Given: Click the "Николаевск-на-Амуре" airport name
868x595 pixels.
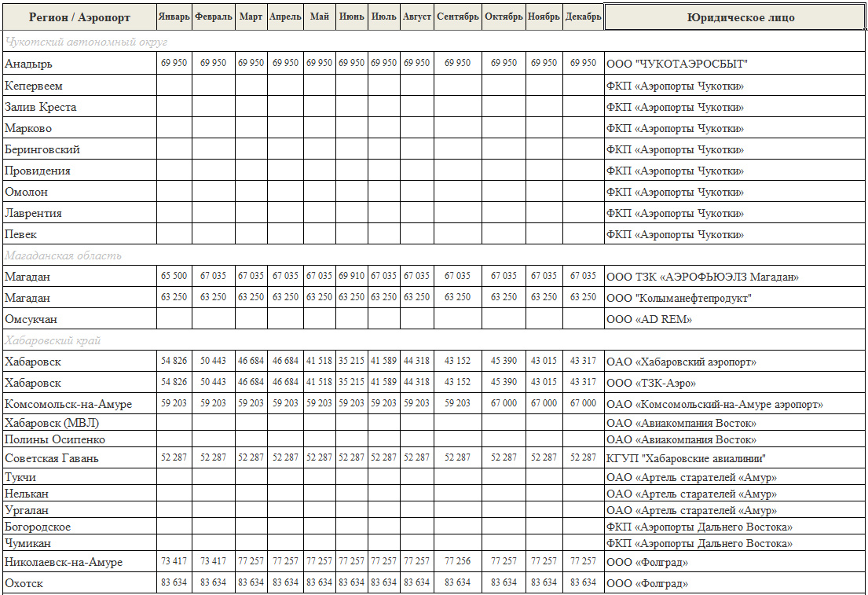Looking at the screenshot, I should coord(64,562).
